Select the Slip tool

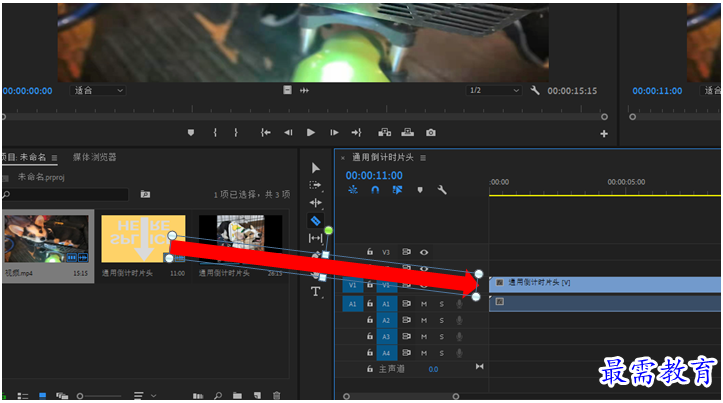click(315, 238)
